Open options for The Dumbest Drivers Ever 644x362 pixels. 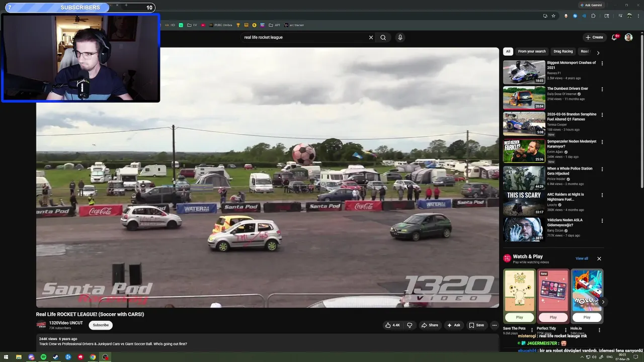pyautogui.click(x=602, y=89)
